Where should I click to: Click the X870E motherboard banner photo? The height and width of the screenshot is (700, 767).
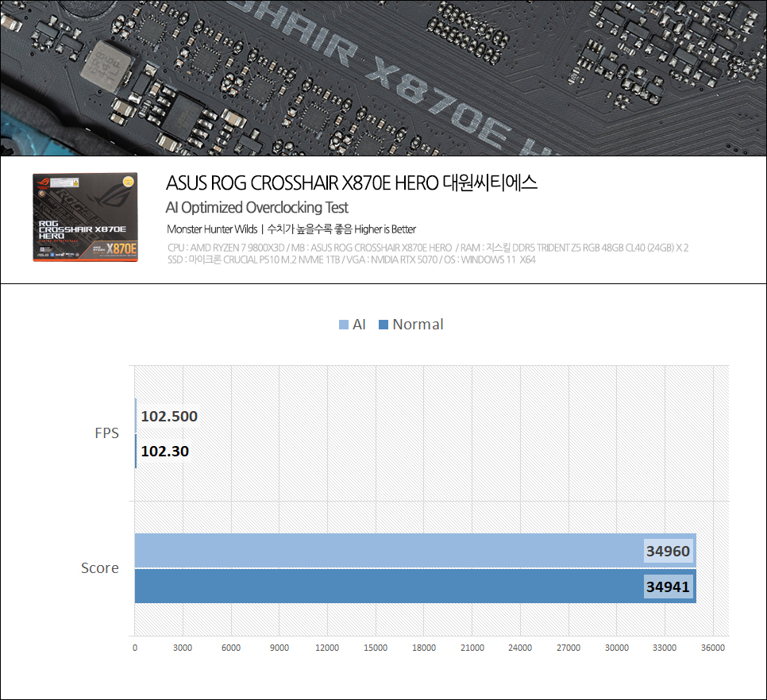(383, 78)
